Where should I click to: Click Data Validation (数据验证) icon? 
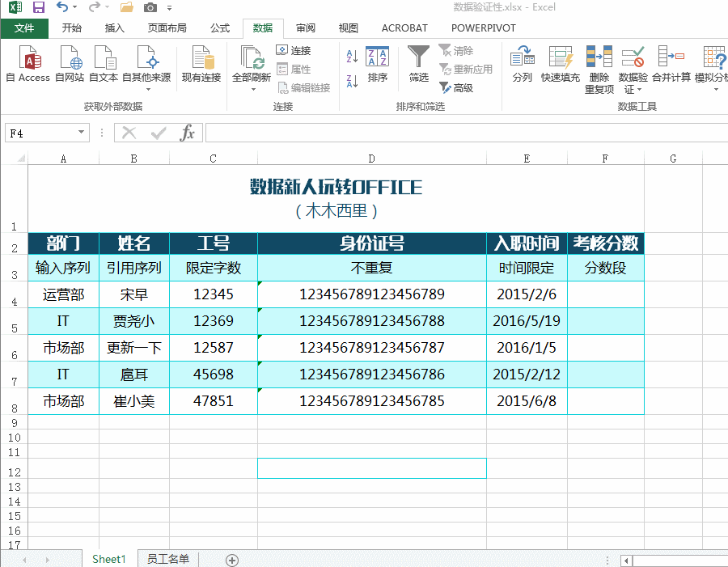tap(633, 57)
